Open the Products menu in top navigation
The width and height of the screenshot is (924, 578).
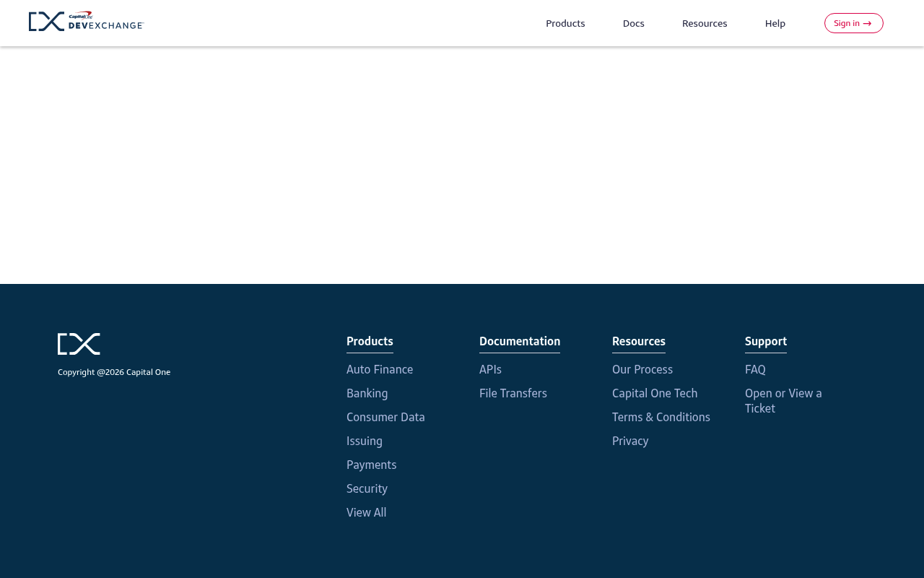tap(565, 23)
